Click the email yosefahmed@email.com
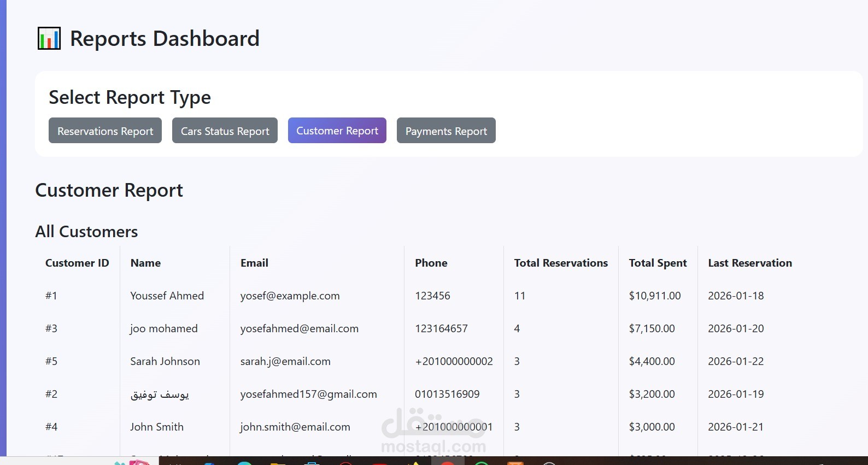This screenshot has height=465, width=868. [x=299, y=328]
